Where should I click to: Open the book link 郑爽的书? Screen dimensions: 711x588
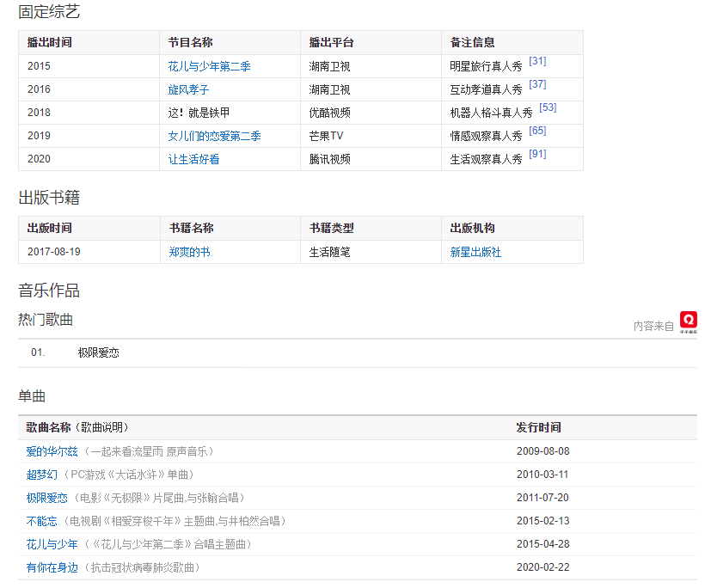point(189,252)
